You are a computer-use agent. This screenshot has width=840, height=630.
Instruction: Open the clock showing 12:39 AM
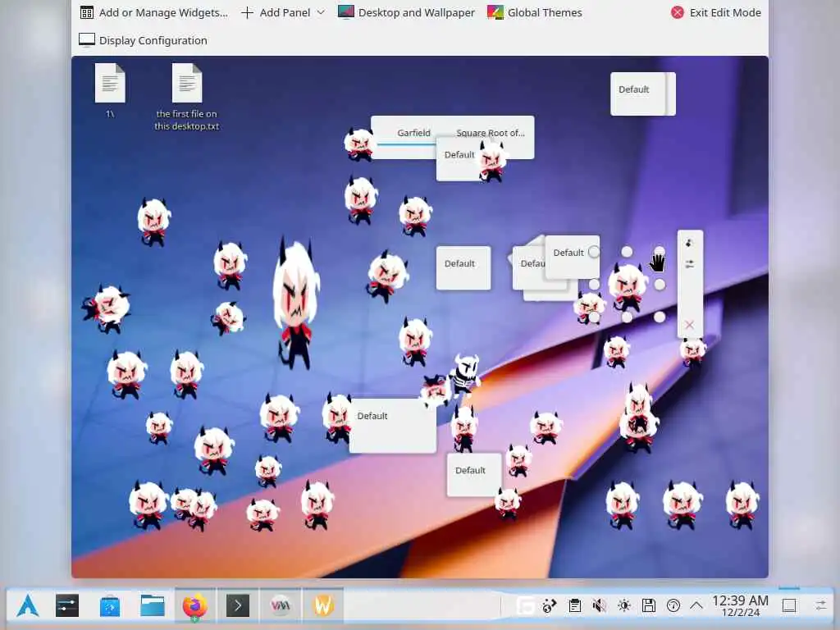740,606
